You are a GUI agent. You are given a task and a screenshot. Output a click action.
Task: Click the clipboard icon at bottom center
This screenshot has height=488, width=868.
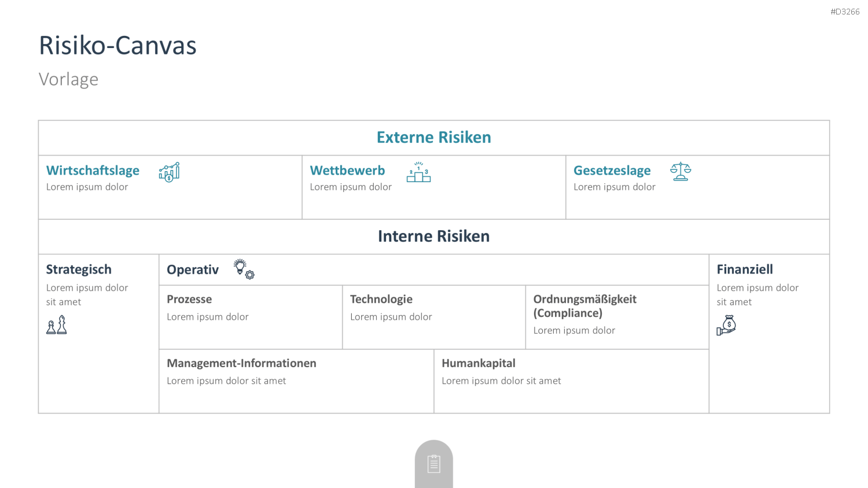pyautogui.click(x=434, y=464)
